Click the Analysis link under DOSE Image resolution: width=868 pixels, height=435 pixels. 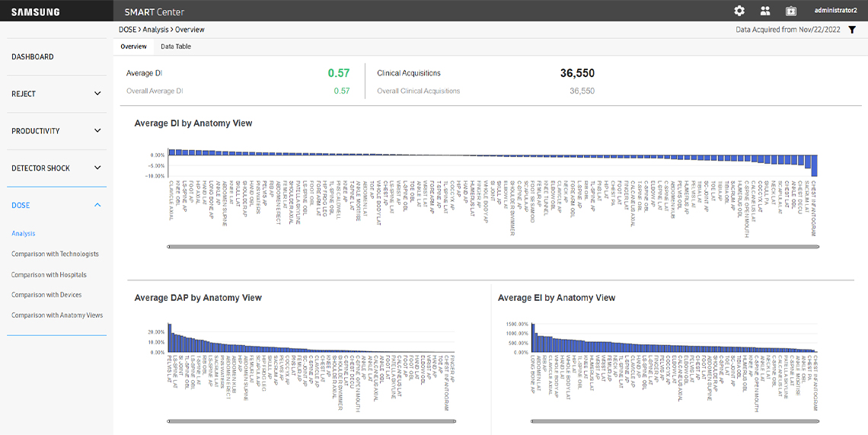click(x=24, y=234)
